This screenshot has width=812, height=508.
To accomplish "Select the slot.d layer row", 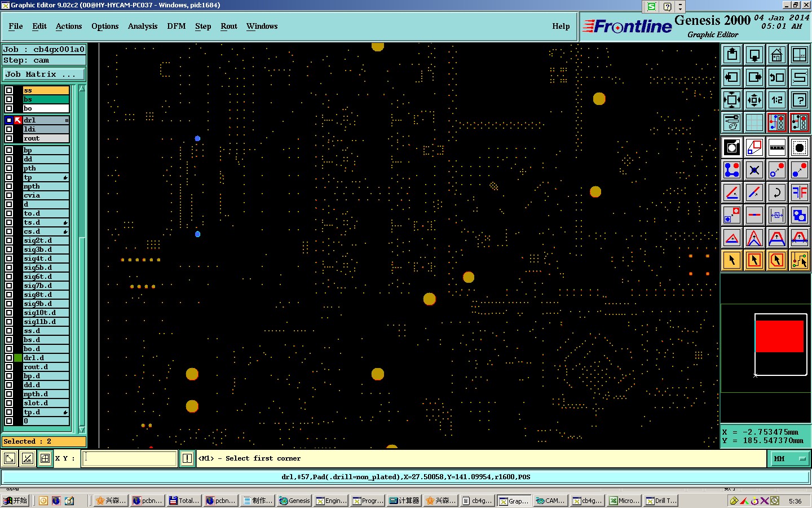I will pos(46,403).
